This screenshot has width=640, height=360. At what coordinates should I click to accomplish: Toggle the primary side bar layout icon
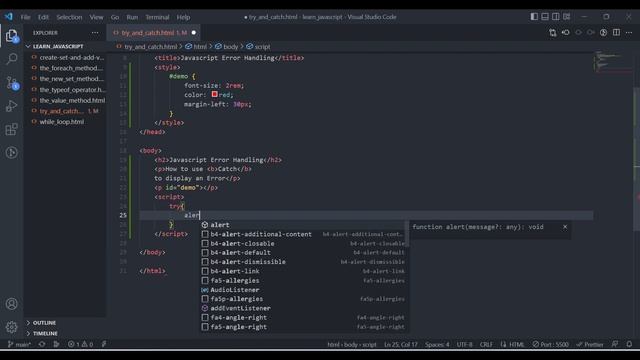534,17
